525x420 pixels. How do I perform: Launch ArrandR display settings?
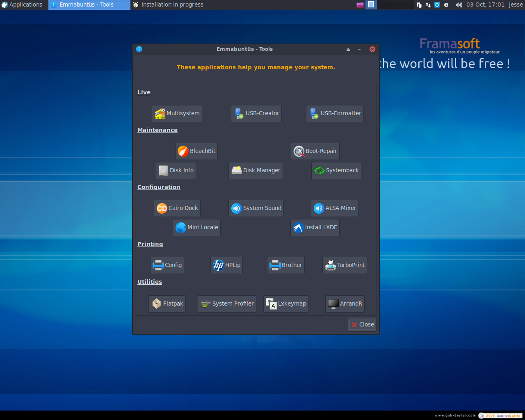click(345, 304)
